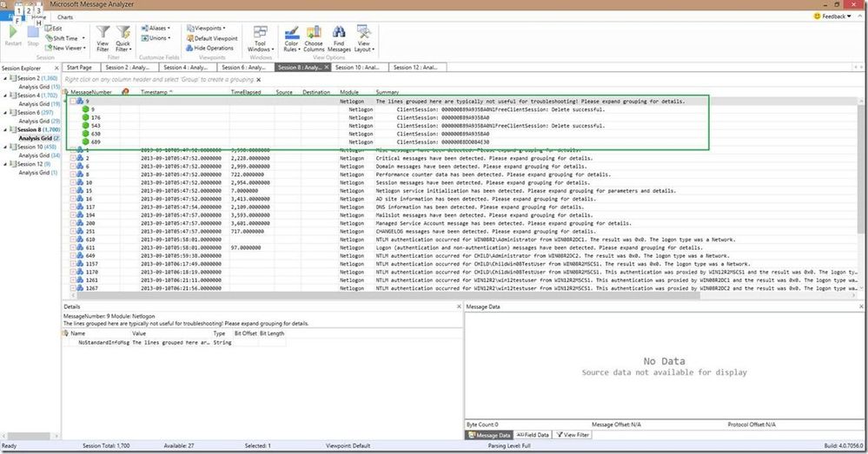Select child message 630 green icon
868x454 pixels.
coord(85,134)
